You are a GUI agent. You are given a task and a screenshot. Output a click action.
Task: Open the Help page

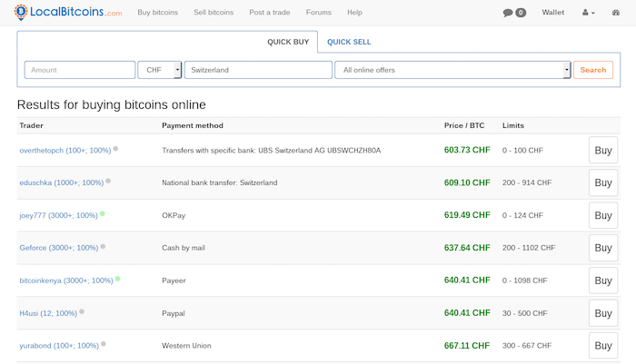(x=354, y=13)
